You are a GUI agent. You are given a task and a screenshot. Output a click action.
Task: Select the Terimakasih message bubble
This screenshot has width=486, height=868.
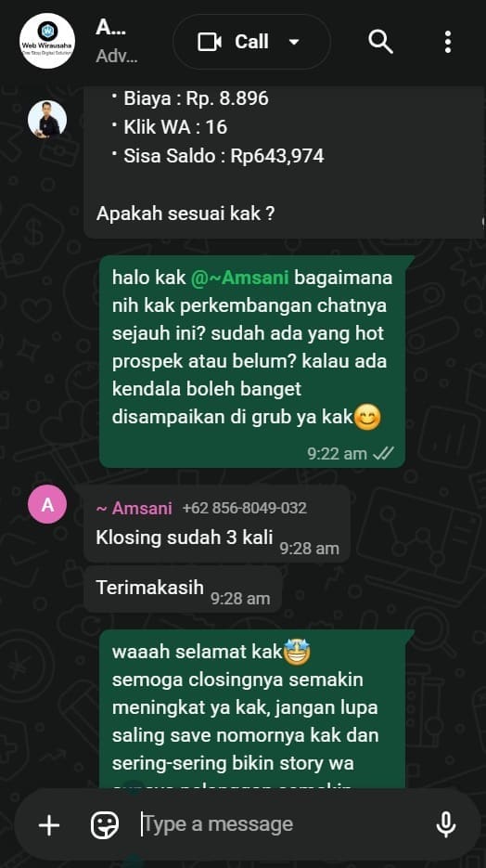[183, 589]
